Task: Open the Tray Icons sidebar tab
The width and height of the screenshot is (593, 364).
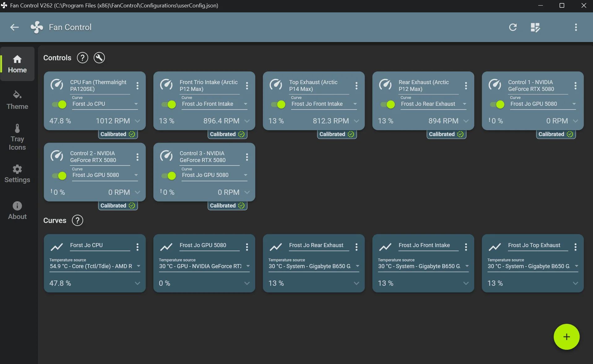Action: (17, 137)
